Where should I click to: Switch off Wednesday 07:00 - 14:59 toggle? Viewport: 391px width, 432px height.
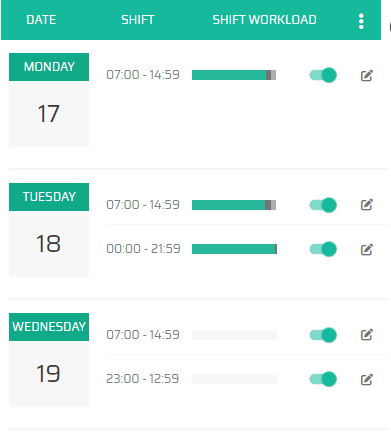[323, 335]
